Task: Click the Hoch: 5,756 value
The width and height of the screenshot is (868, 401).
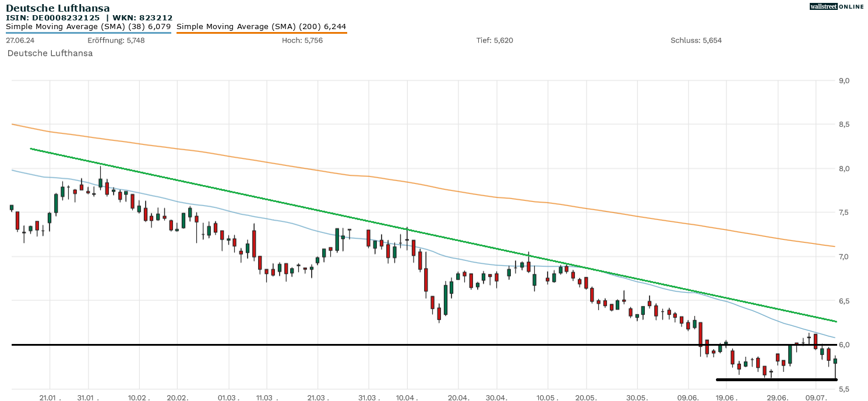Action: [x=302, y=41]
